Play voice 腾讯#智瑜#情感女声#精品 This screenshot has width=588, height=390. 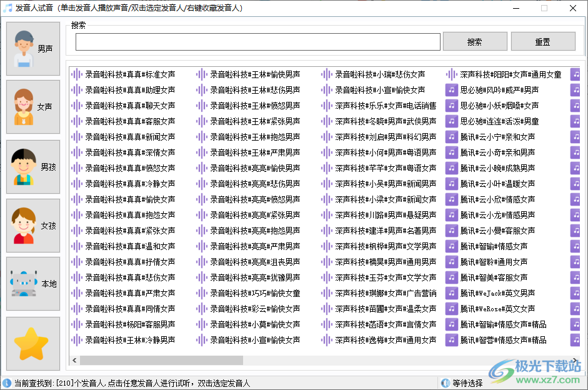click(503, 324)
